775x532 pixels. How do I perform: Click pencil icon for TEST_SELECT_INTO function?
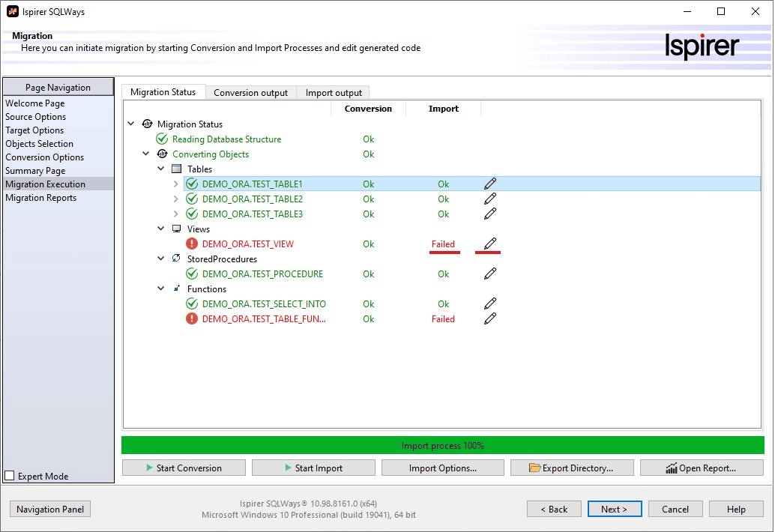click(490, 303)
